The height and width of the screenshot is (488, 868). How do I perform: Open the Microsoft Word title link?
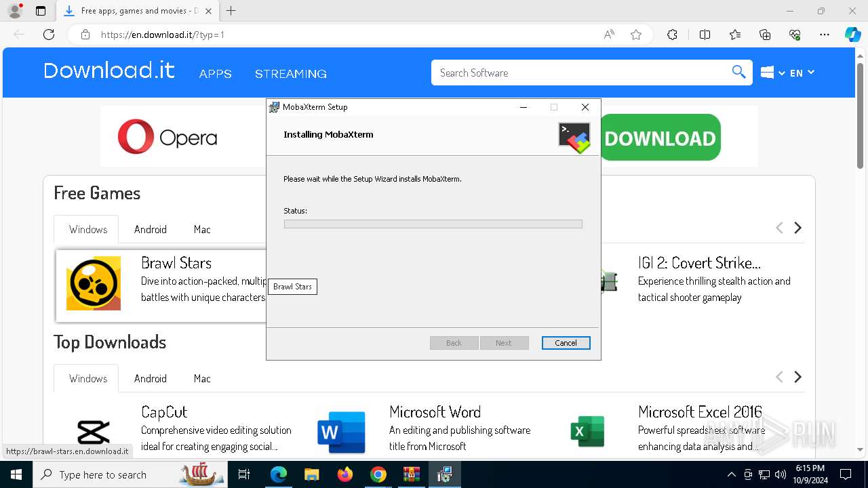point(435,412)
